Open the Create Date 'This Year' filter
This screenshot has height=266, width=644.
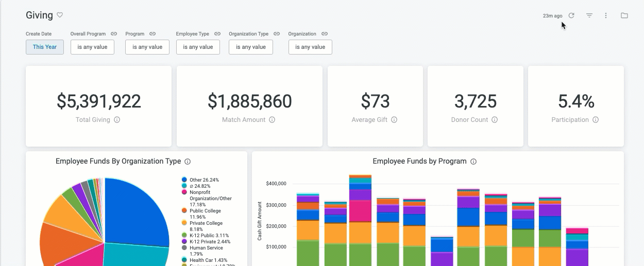click(45, 47)
